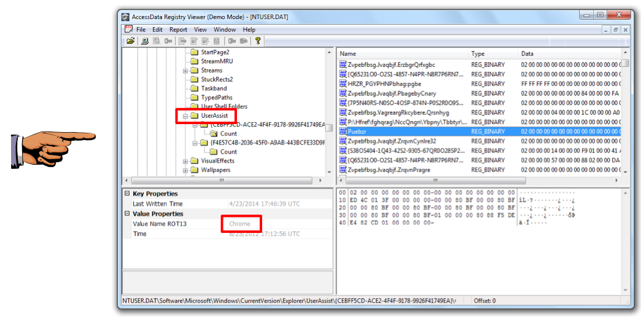
Task: Click the Taskband folder icon
Action: pos(194,88)
